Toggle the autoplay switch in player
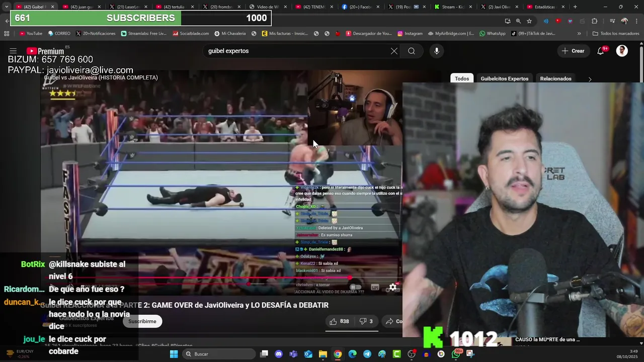 pos(355,287)
